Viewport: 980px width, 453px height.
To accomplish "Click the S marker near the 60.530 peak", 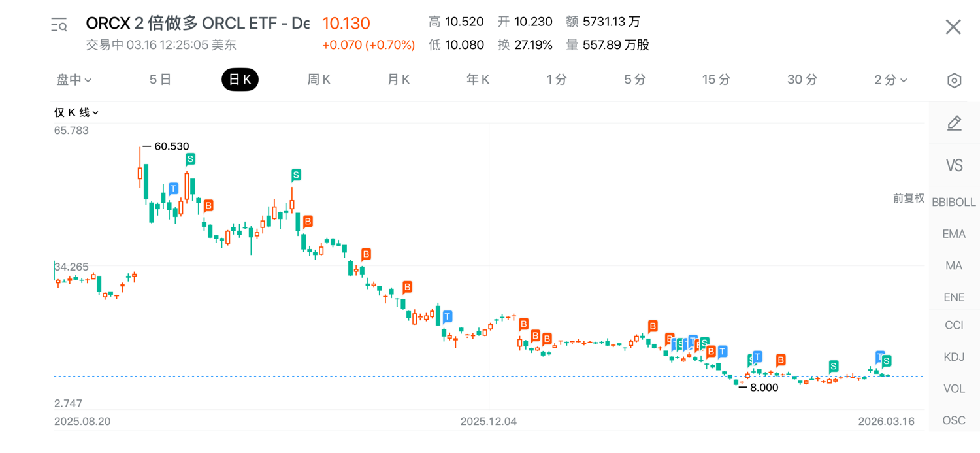I will 190,159.
